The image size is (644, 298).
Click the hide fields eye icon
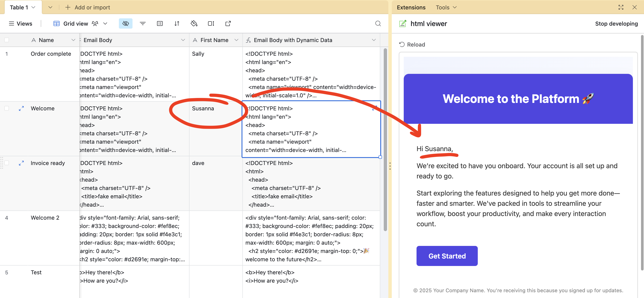click(125, 23)
